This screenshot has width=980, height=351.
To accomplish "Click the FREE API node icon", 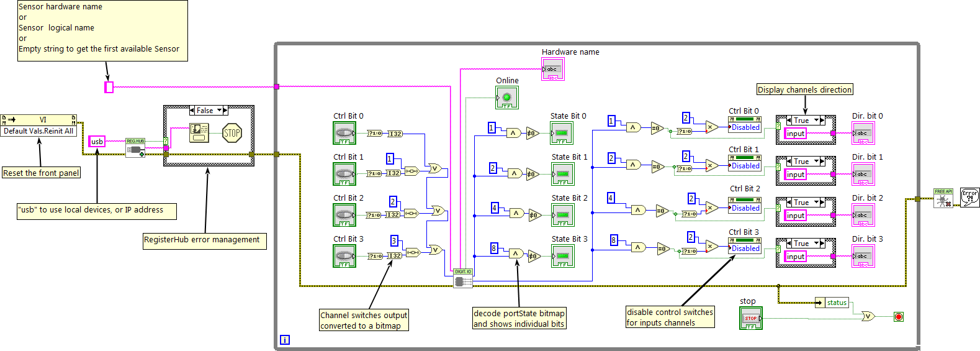I will coord(943,198).
